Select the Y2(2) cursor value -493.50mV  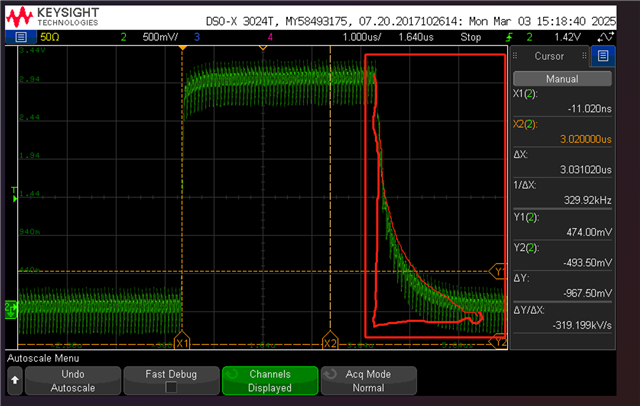[x=587, y=263]
